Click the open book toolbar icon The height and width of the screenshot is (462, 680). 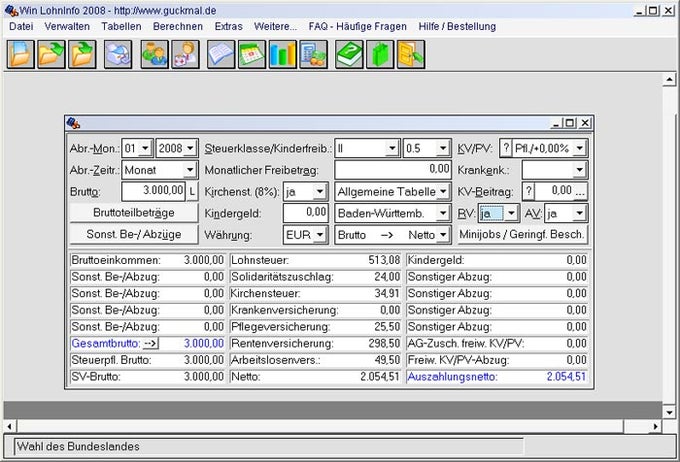click(221, 54)
